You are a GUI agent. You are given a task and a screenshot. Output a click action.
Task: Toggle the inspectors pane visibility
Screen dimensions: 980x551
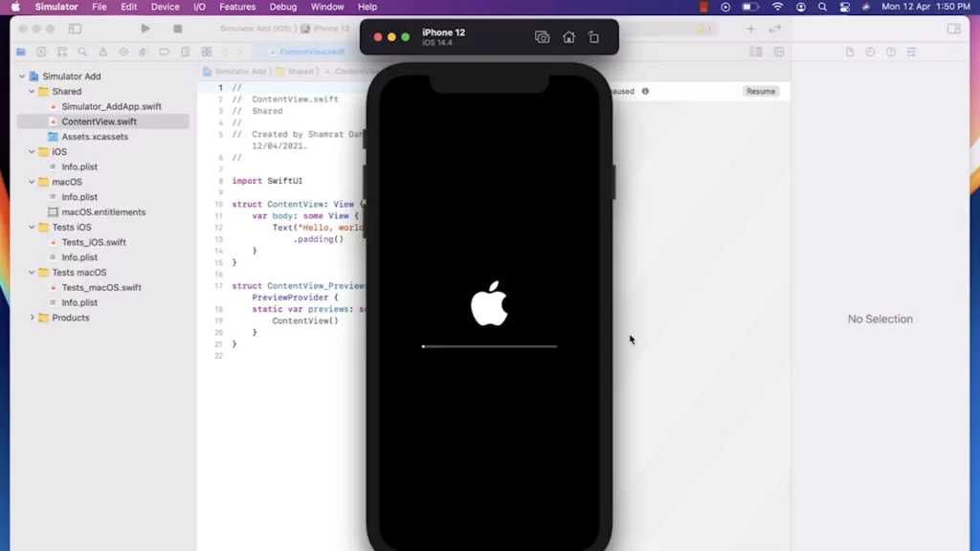(x=953, y=29)
